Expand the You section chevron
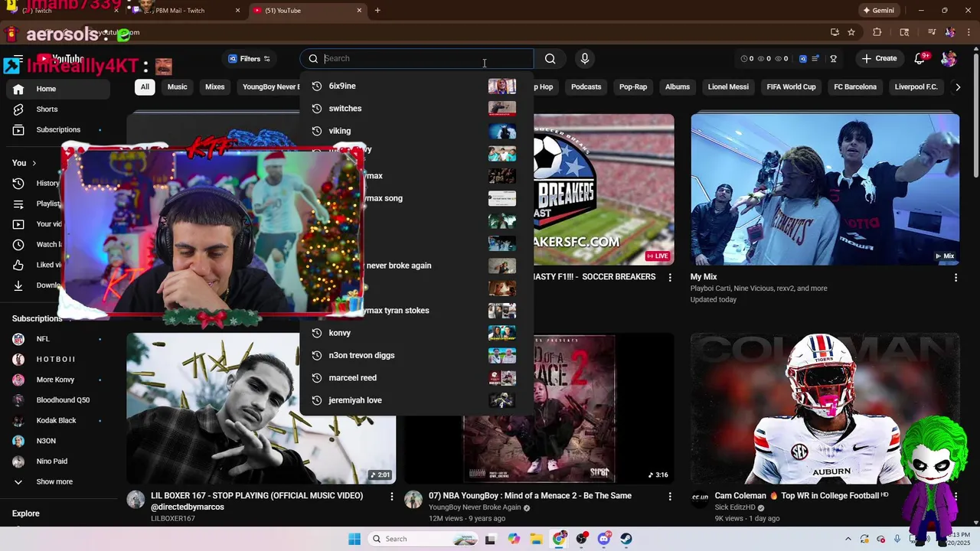 click(34, 163)
